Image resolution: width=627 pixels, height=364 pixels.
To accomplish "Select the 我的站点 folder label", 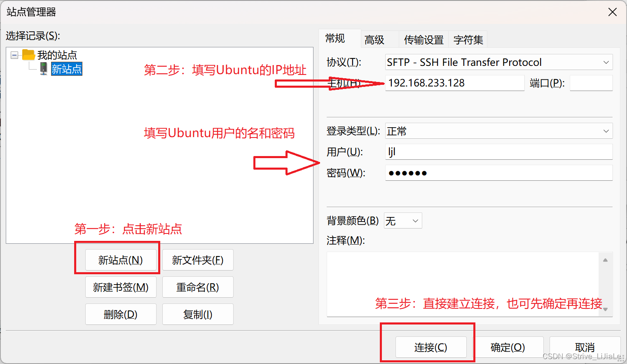I will [57, 55].
